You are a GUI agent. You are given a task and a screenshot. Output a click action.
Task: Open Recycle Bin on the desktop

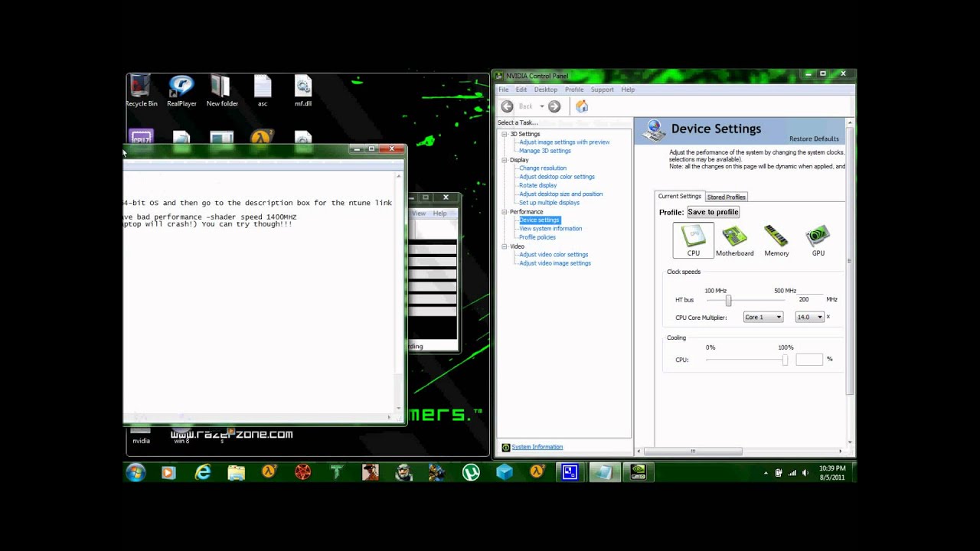click(x=141, y=91)
